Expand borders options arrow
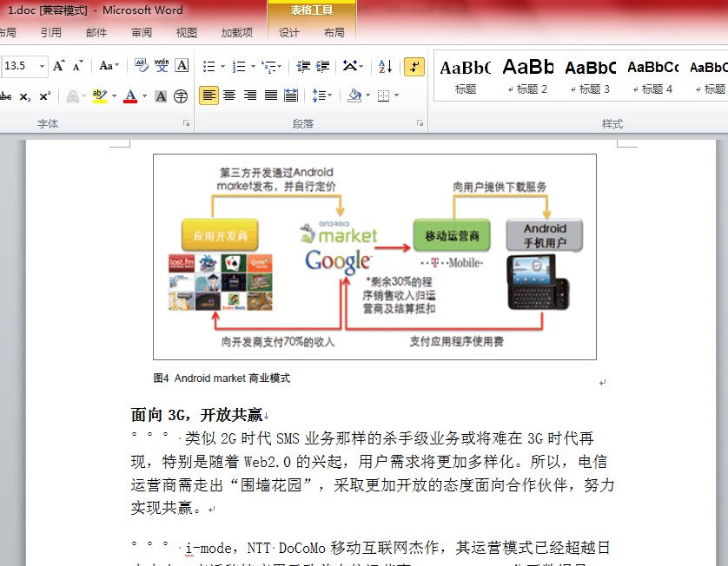This screenshot has height=566, width=728. (x=396, y=95)
